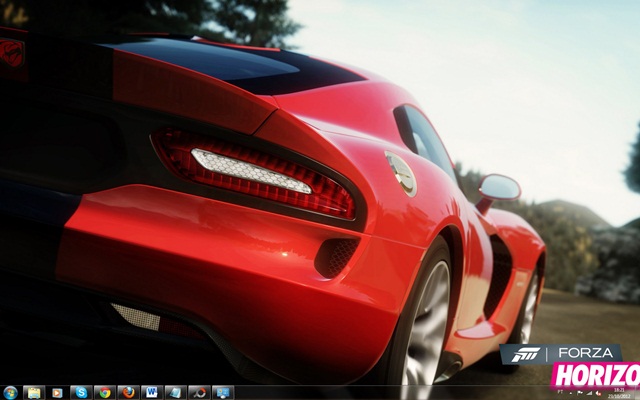
Task: Open the notepad-style taskbar app icon
Action: 176,393
